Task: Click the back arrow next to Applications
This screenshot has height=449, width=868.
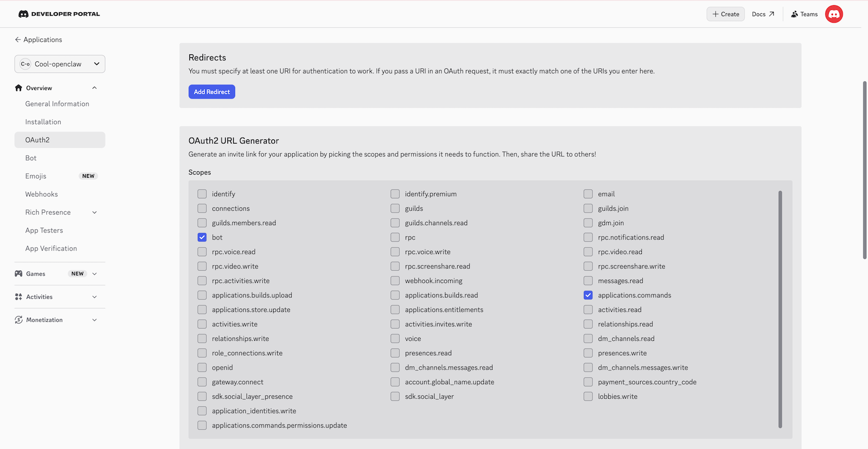Action: [16, 39]
